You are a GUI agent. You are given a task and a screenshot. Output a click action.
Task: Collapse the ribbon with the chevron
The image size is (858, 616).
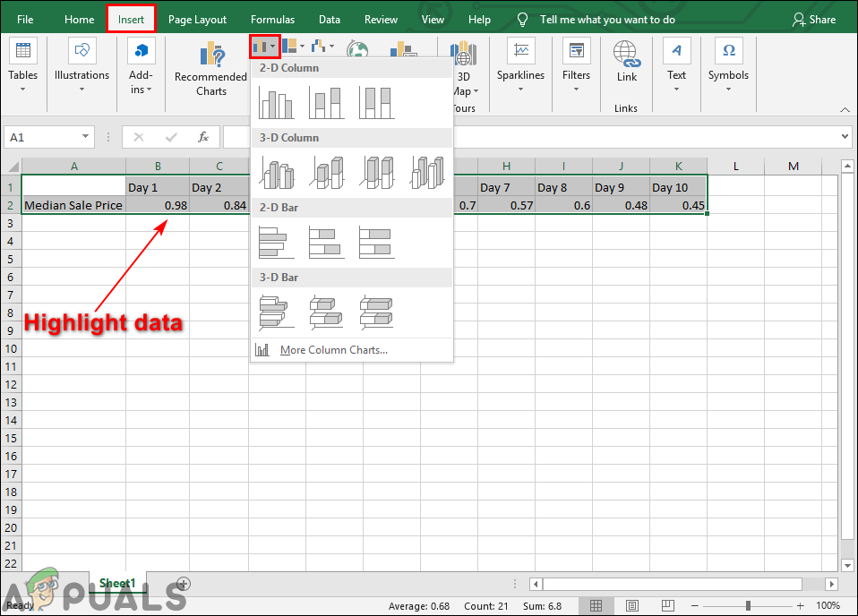click(845, 110)
